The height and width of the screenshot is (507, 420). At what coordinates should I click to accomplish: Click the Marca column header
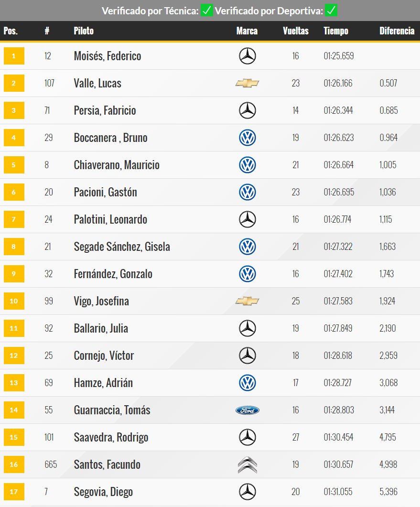tap(247, 31)
